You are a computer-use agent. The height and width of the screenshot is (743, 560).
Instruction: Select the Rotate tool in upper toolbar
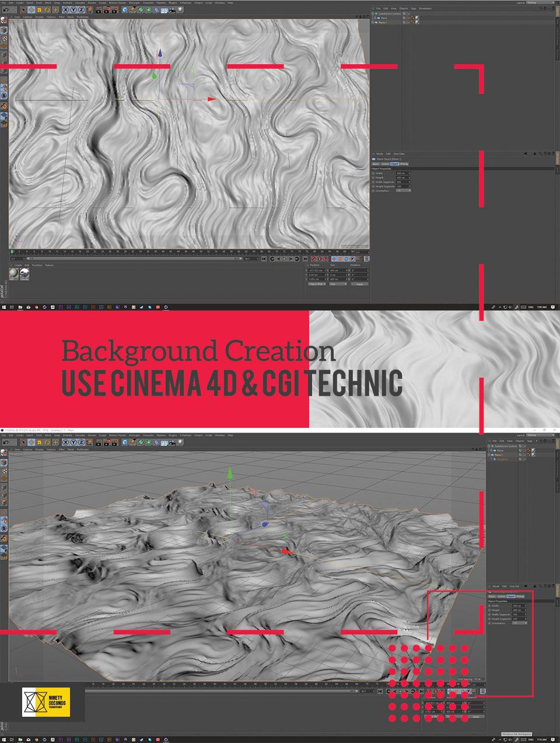(x=47, y=9)
